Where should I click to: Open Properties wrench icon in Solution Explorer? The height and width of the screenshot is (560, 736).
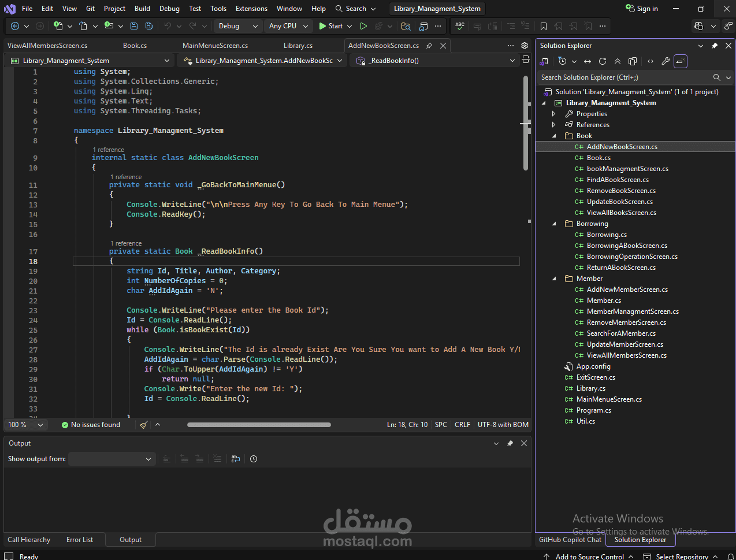point(666,61)
